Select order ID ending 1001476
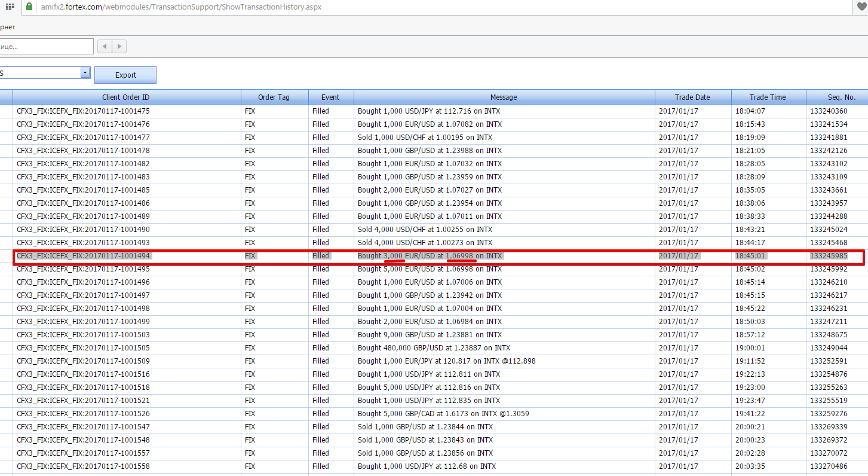This screenshot has height=476, width=868. [x=84, y=124]
